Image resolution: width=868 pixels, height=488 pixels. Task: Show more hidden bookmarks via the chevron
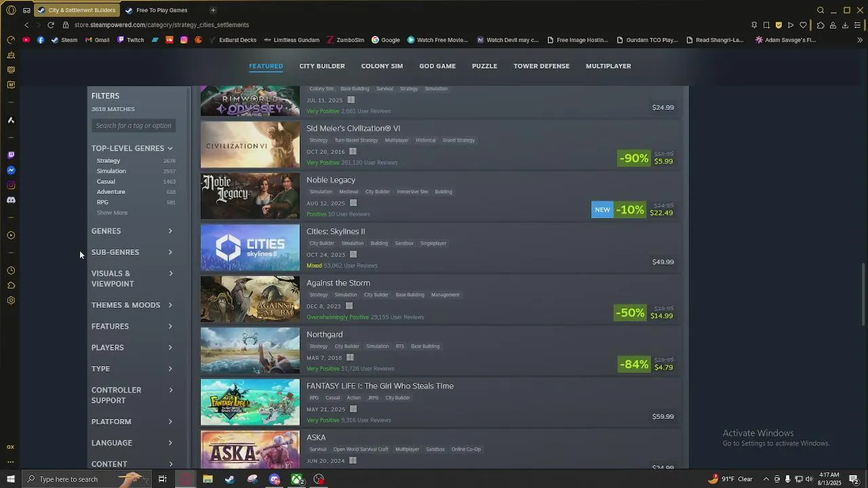coord(859,40)
